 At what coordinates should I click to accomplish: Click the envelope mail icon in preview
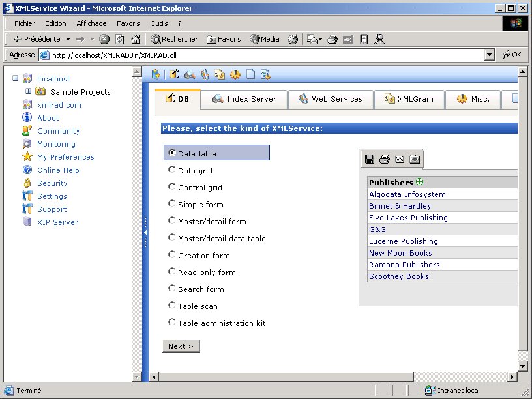(x=400, y=159)
